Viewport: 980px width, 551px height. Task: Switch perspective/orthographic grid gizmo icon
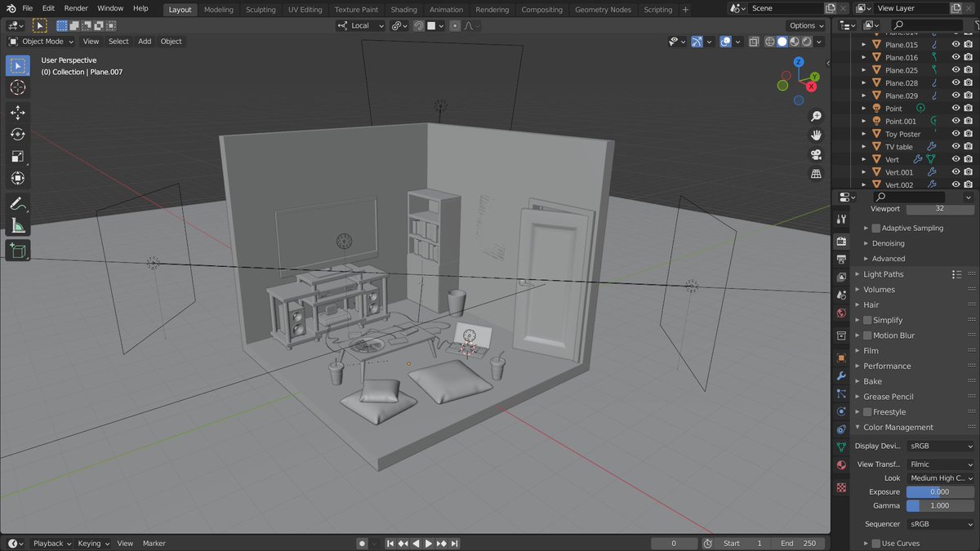[x=815, y=174]
